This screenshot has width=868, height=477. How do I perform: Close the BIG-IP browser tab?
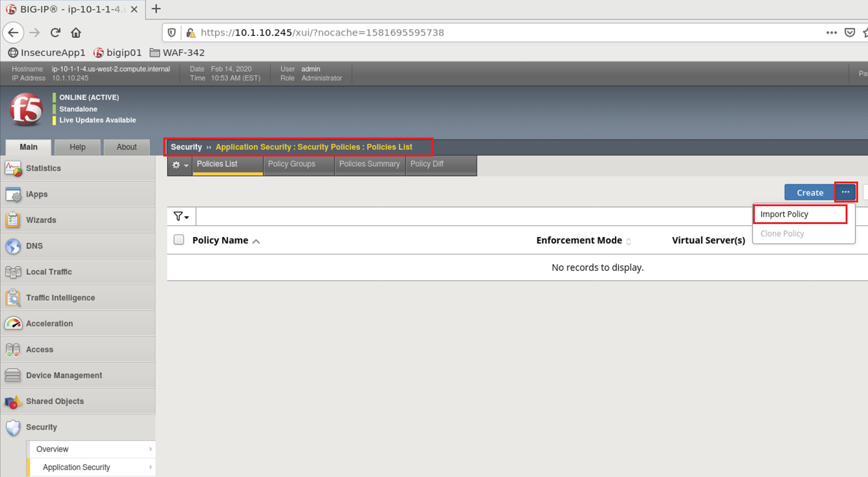134,9
